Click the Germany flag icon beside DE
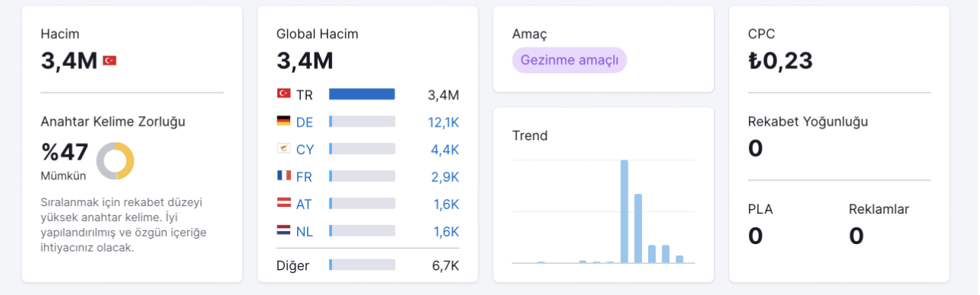Viewport: 980px width, 295px height. click(x=283, y=121)
